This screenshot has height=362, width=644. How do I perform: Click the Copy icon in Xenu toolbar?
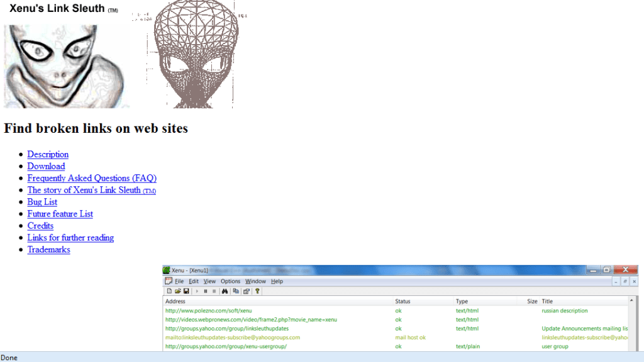236,291
